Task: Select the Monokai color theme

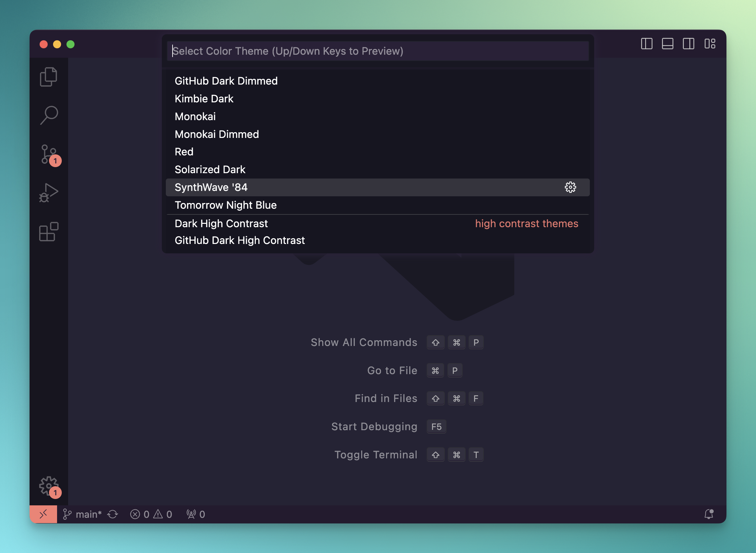Action: tap(195, 116)
